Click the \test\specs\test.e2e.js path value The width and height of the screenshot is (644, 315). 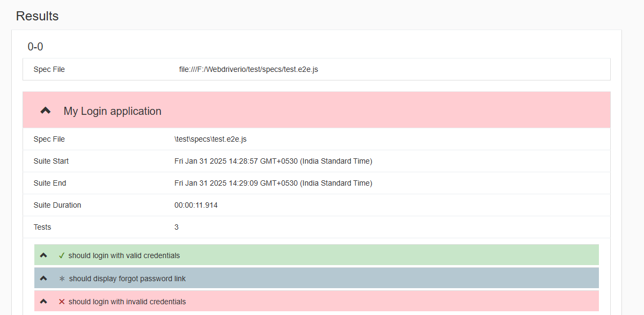click(x=210, y=139)
